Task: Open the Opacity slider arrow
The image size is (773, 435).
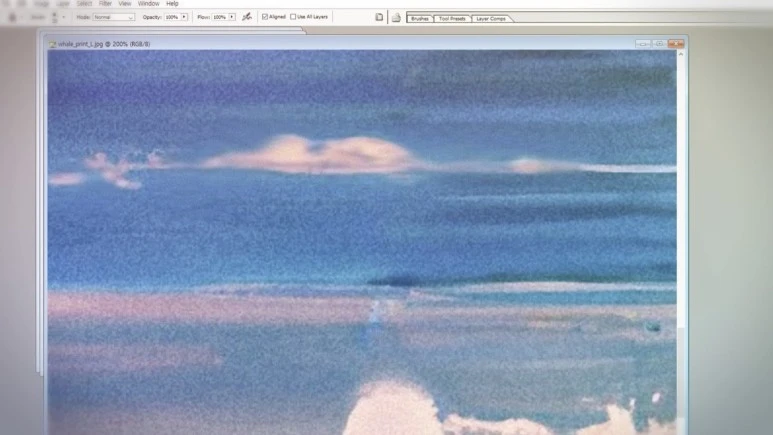Action: point(184,17)
